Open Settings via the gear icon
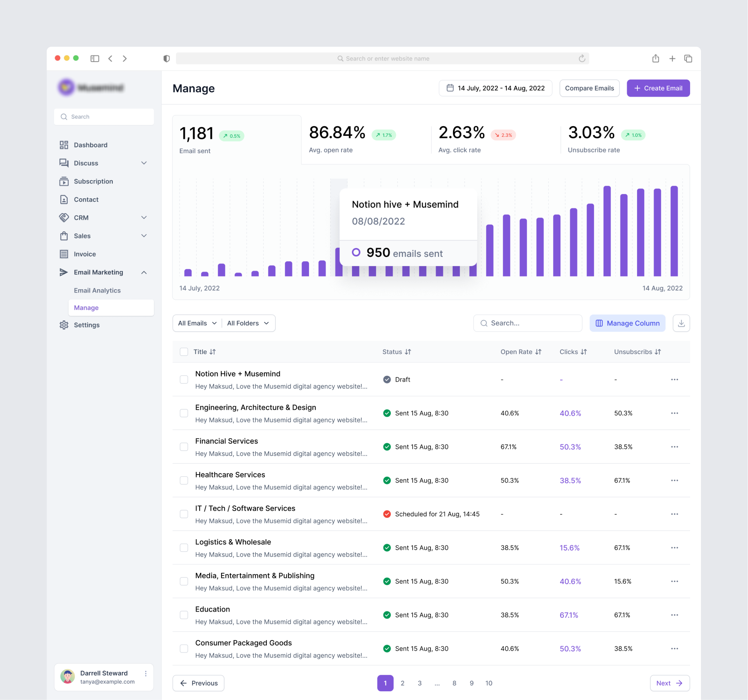The height and width of the screenshot is (700, 748). click(x=64, y=325)
